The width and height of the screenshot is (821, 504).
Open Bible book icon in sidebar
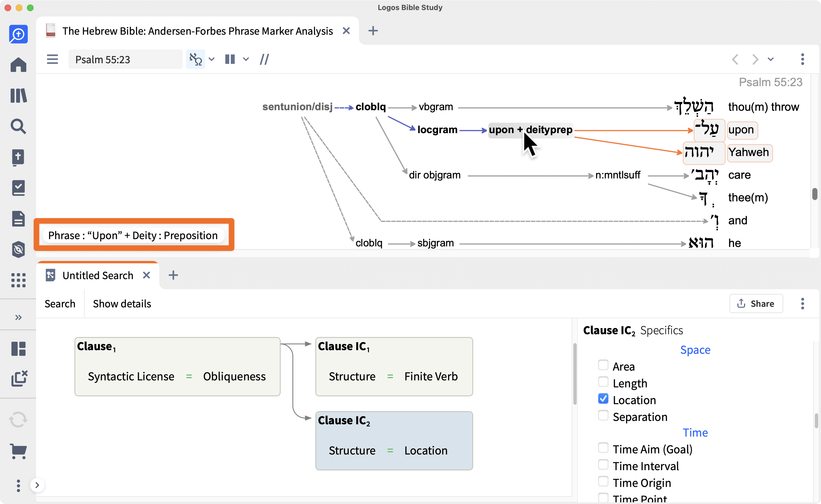18,157
